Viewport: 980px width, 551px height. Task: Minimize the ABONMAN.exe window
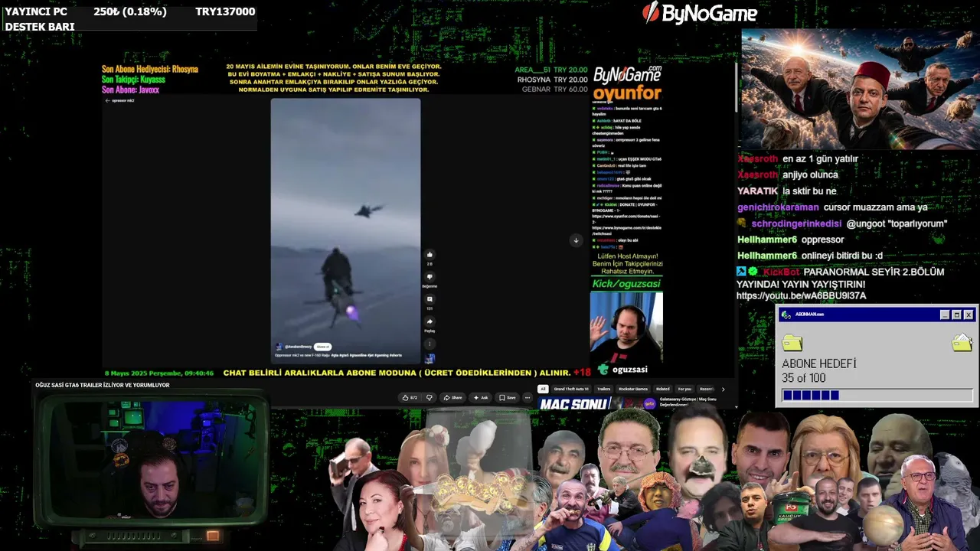pos(945,315)
